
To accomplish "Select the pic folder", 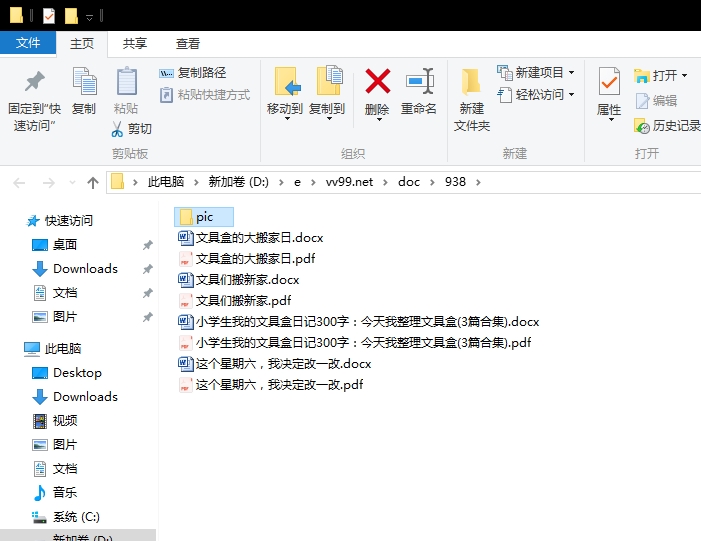I will click(x=204, y=217).
